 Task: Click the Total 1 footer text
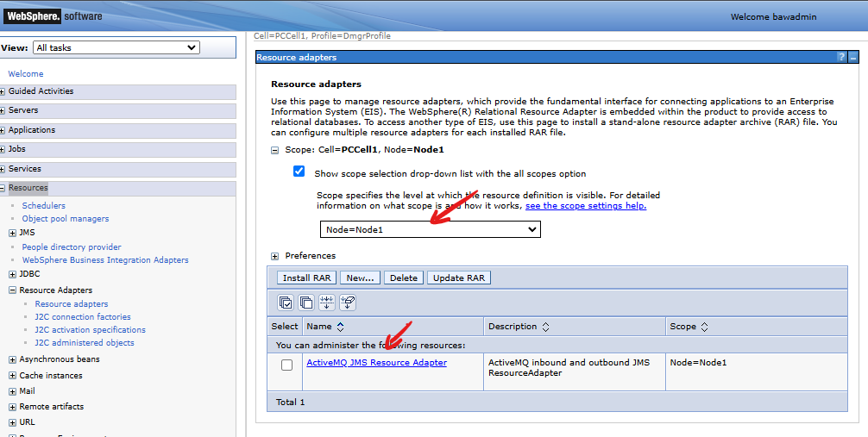pyautogui.click(x=290, y=403)
